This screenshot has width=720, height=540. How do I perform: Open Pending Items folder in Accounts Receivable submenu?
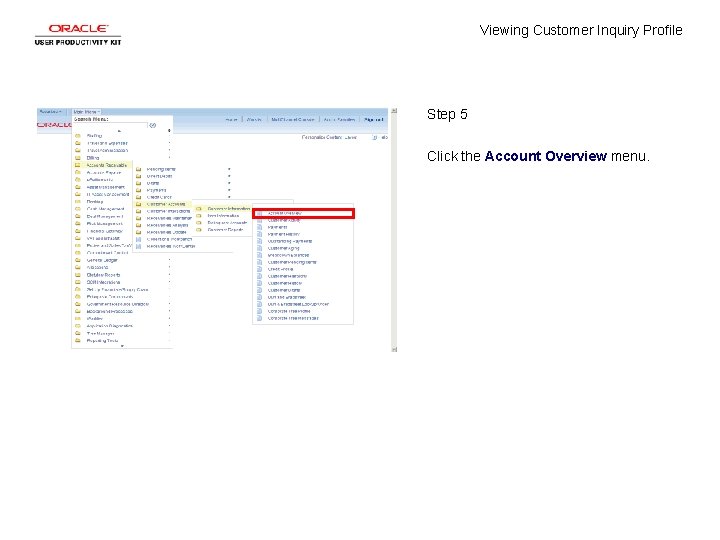point(161,169)
